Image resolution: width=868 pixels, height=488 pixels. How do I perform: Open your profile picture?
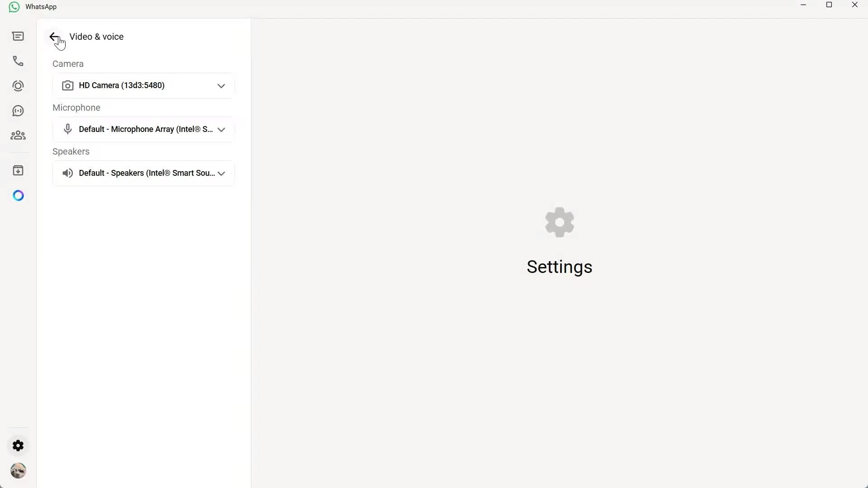pyautogui.click(x=18, y=470)
